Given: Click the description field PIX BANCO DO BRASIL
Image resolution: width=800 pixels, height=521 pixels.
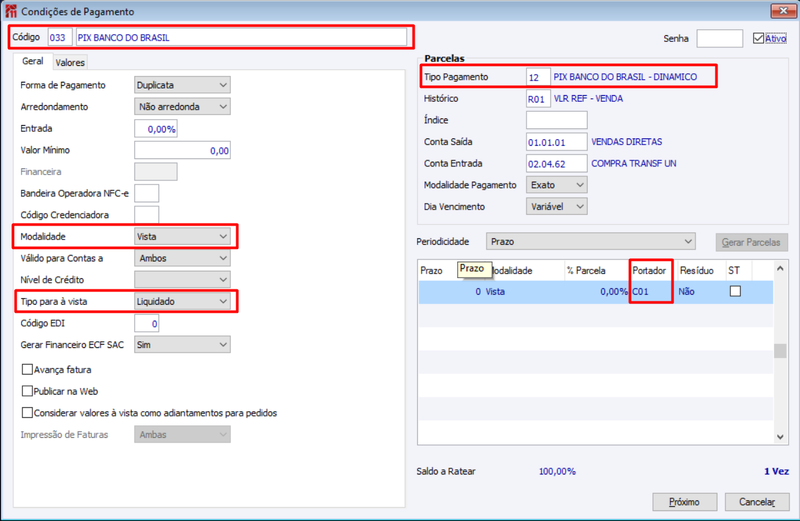Looking at the screenshot, I should coord(241,38).
